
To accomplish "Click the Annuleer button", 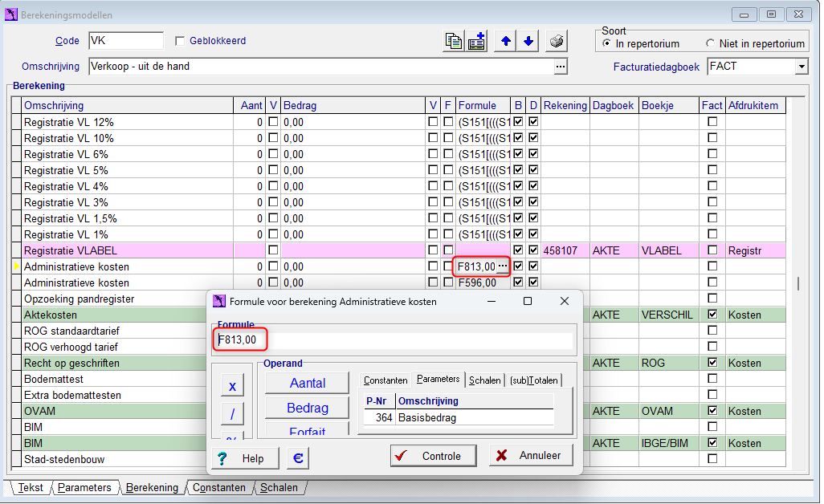I will point(531,455).
